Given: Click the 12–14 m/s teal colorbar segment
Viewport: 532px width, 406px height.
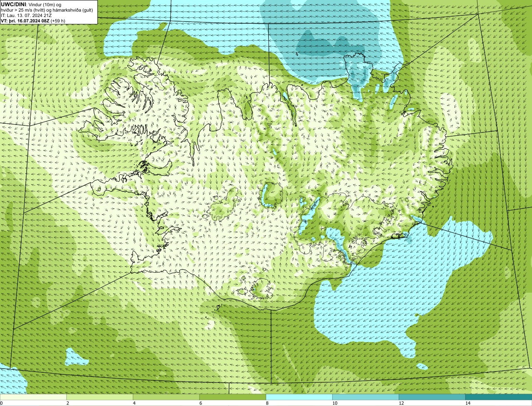Looking at the screenshot, I should [432, 397].
